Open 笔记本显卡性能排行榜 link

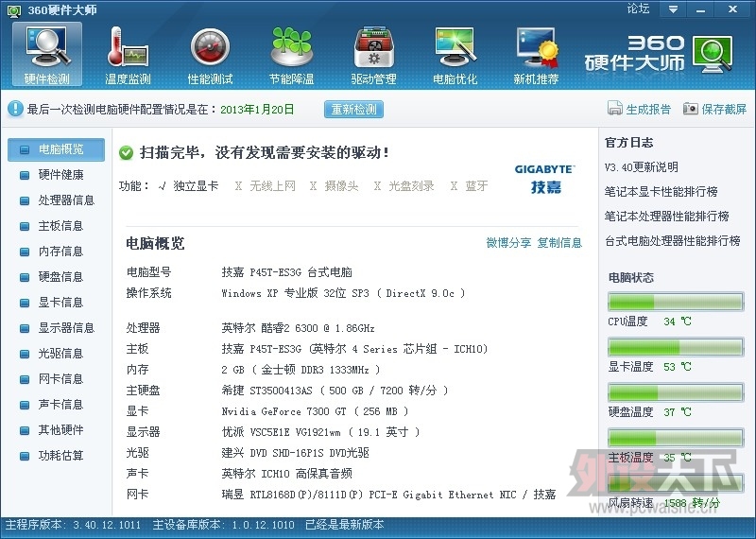pyautogui.click(x=661, y=192)
